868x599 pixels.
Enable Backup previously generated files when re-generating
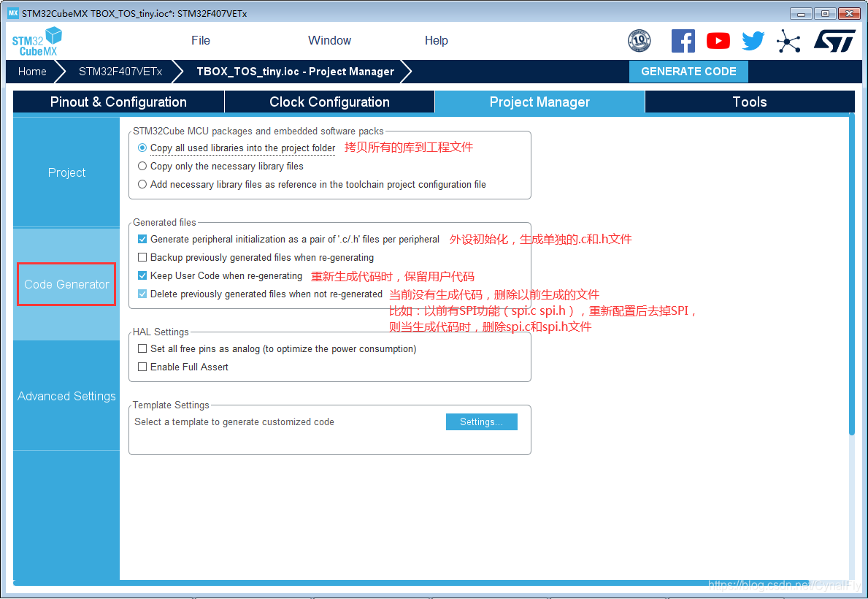point(142,258)
